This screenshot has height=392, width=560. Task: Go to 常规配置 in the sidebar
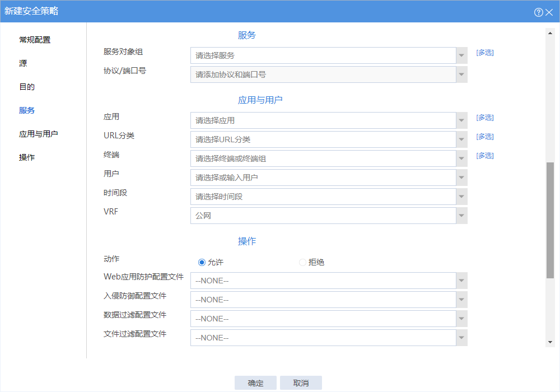[x=35, y=40]
